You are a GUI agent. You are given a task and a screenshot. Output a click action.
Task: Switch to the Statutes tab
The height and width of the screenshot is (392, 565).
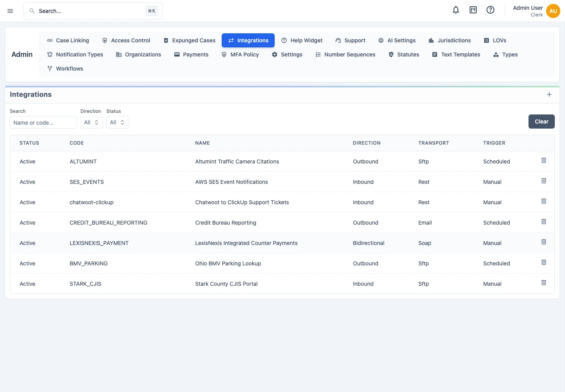point(404,54)
